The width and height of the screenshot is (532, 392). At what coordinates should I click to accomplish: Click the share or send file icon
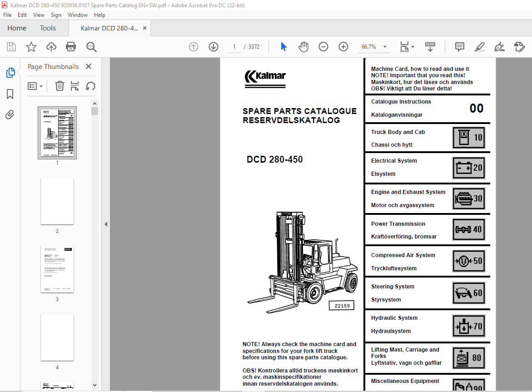tap(519, 47)
